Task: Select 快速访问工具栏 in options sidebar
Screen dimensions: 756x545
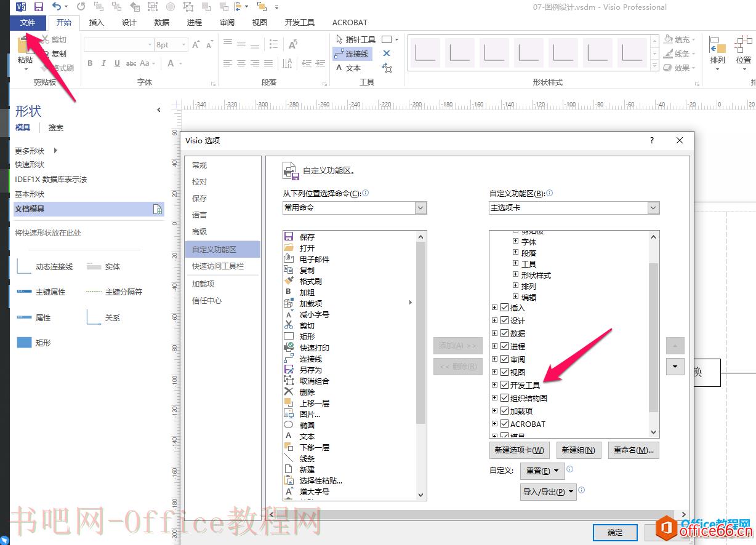Action: point(222,266)
